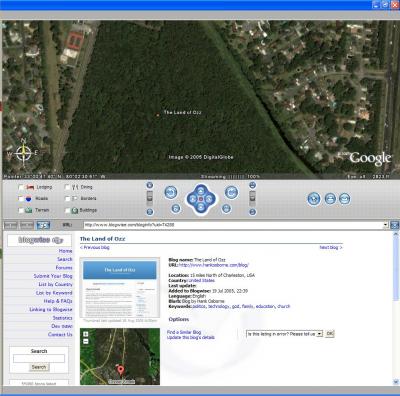The image size is (400, 396).
Task: Open List by Keyword in the sidebar
Action: (x=54, y=293)
